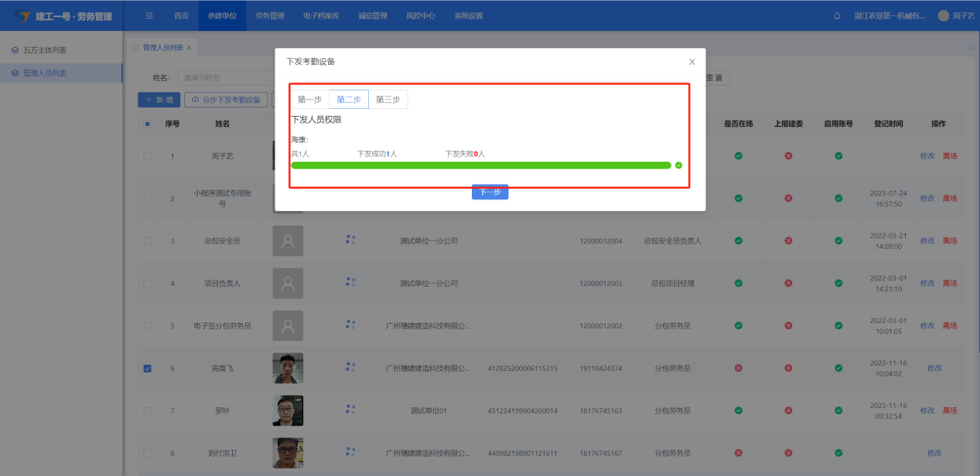Click the notification bell icon
Screen dimensions: 980x476
click(x=837, y=15)
